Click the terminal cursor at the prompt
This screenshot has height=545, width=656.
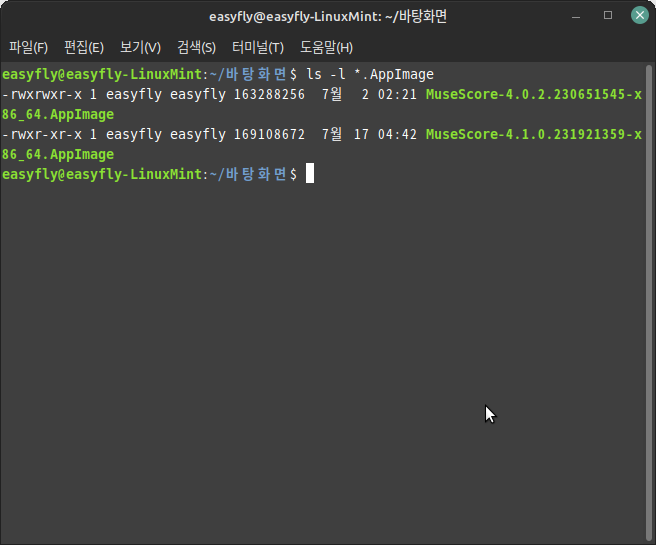click(x=310, y=174)
